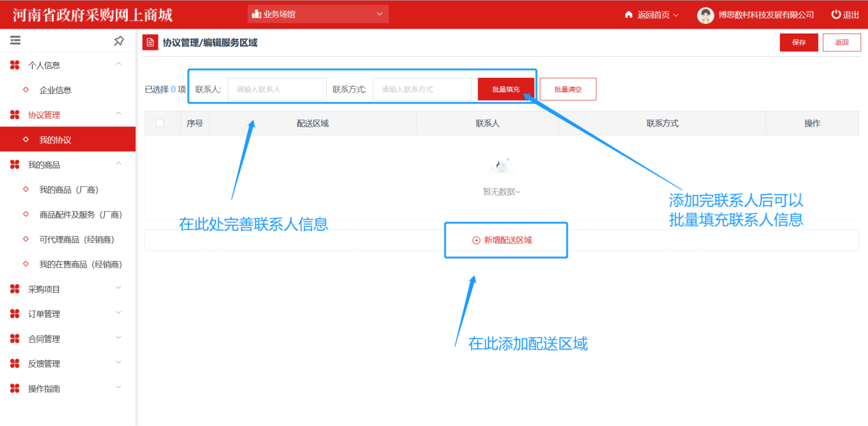Click the 联系方式 column header
The height and width of the screenshot is (426, 868).
(x=662, y=124)
